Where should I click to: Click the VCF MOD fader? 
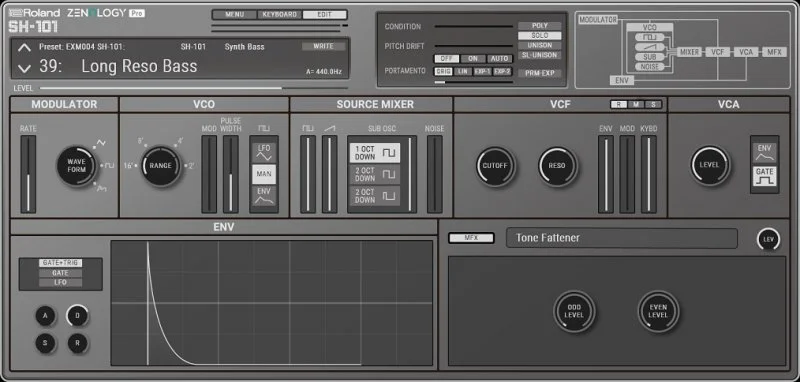click(627, 174)
